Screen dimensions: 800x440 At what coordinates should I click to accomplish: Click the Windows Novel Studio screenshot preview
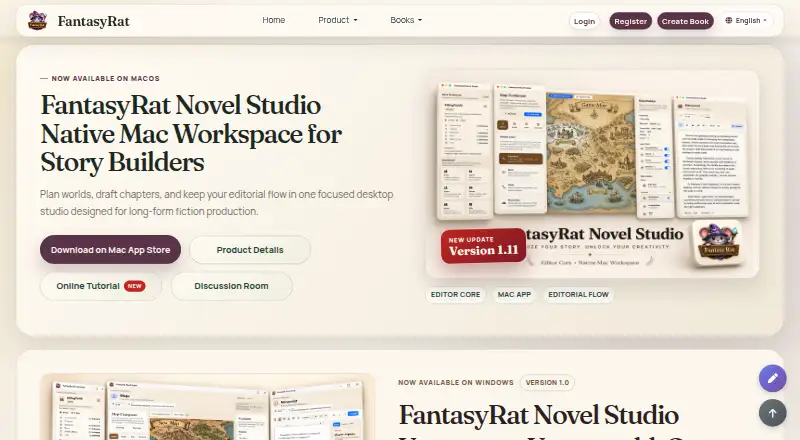tap(208, 407)
